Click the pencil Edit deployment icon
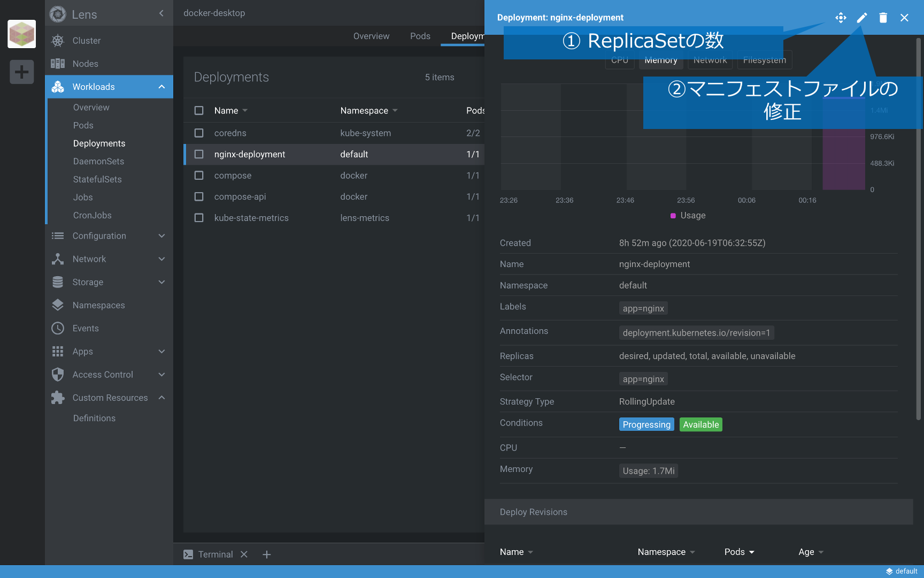 pyautogui.click(x=862, y=18)
